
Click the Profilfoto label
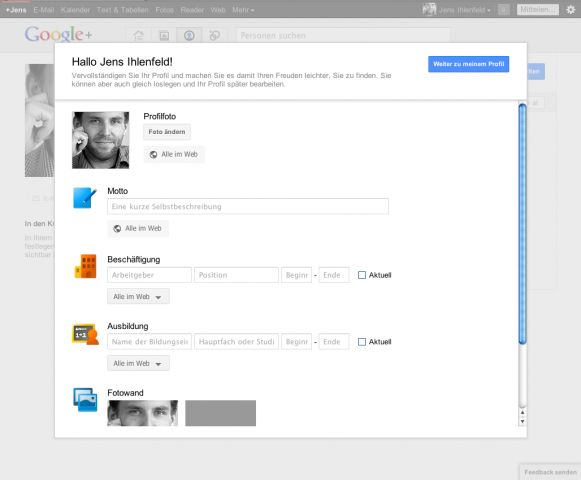point(160,116)
